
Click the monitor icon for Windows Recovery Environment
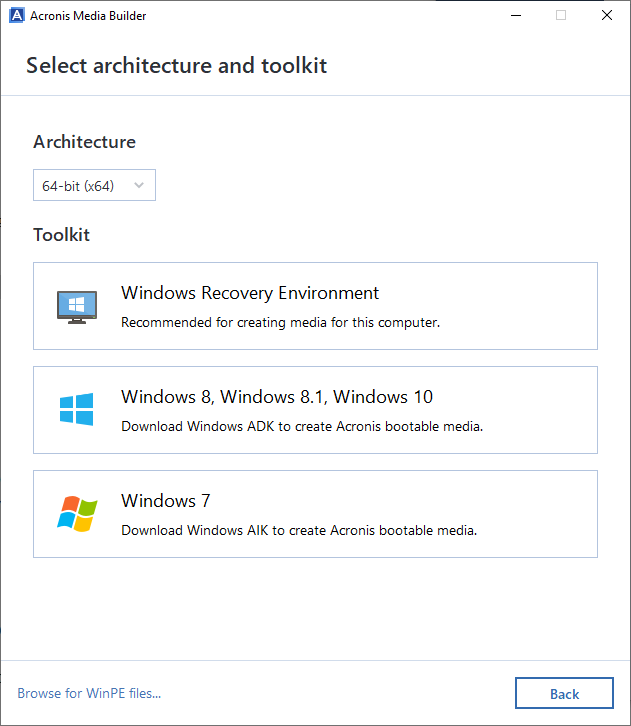point(76,306)
